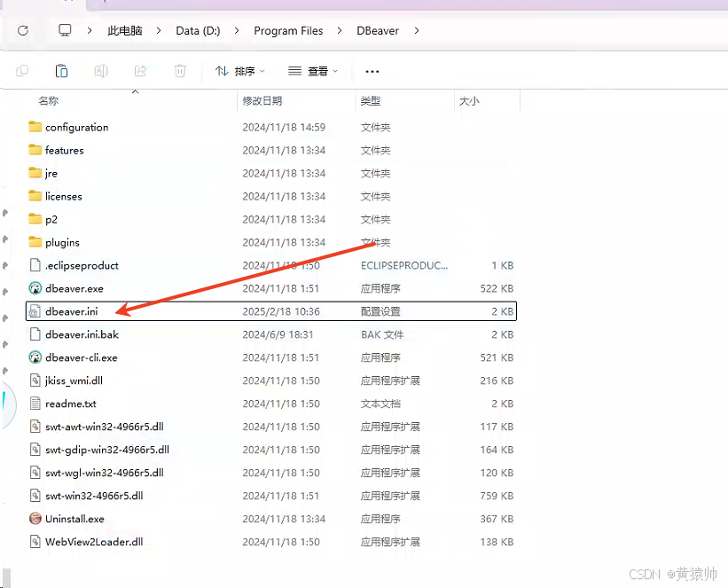
Task: Click the 修改日期 column header
Action: pyautogui.click(x=262, y=101)
